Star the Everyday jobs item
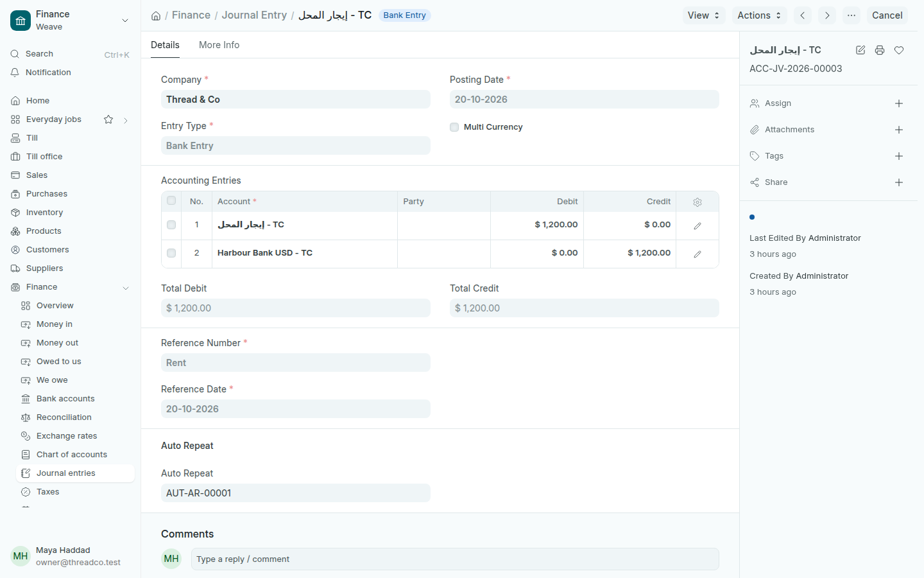 (x=108, y=119)
